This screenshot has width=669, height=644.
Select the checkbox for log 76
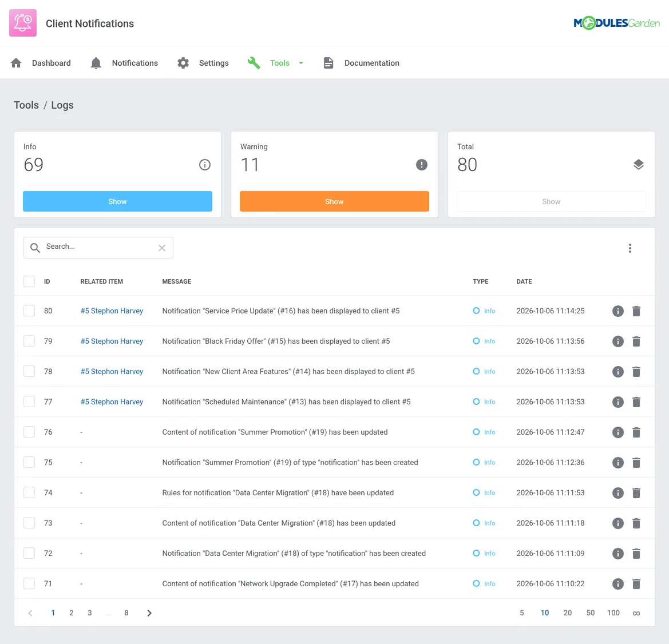29,432
